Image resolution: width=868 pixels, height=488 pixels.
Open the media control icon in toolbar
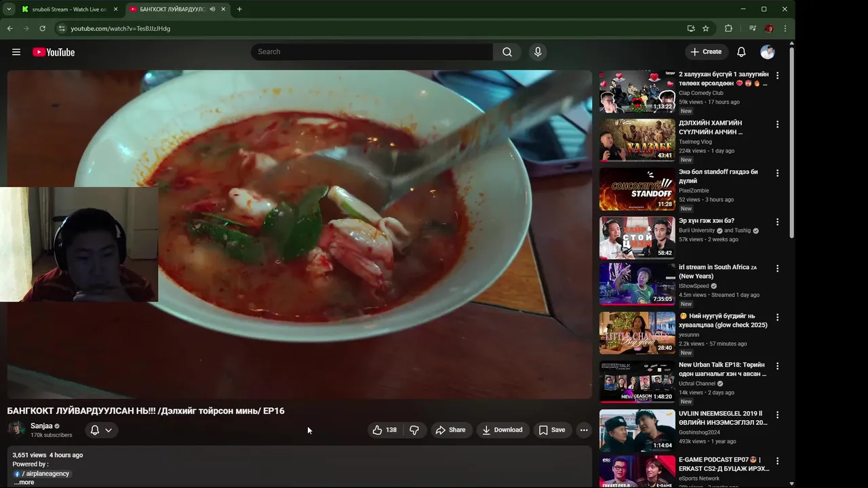(x=753, y=28)
